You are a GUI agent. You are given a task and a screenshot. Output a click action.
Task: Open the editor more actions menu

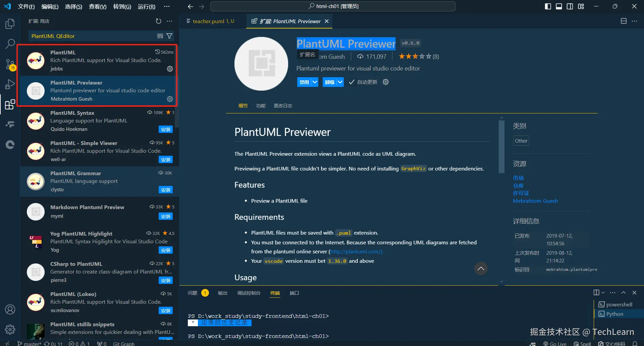pos(634,21)
